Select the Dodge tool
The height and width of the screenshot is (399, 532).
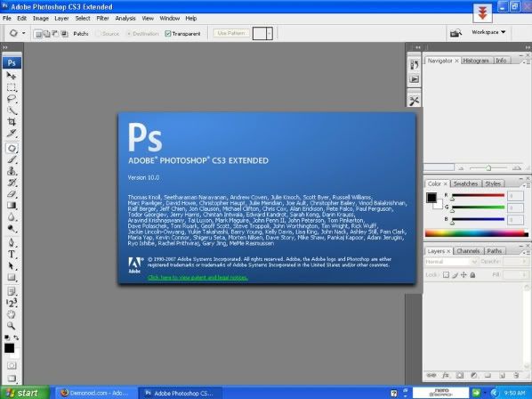pyautogui.click(x=12, y=229)
